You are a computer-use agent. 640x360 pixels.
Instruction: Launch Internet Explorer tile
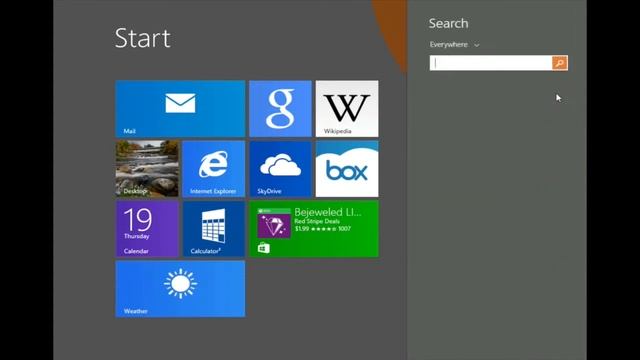tap(213, 169)
